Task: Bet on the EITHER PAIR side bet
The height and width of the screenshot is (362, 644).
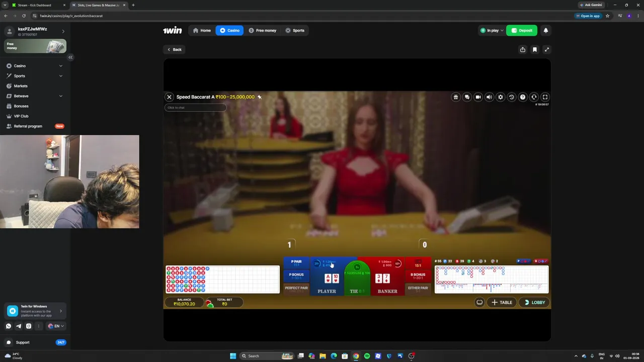Action: coord(418,289)
